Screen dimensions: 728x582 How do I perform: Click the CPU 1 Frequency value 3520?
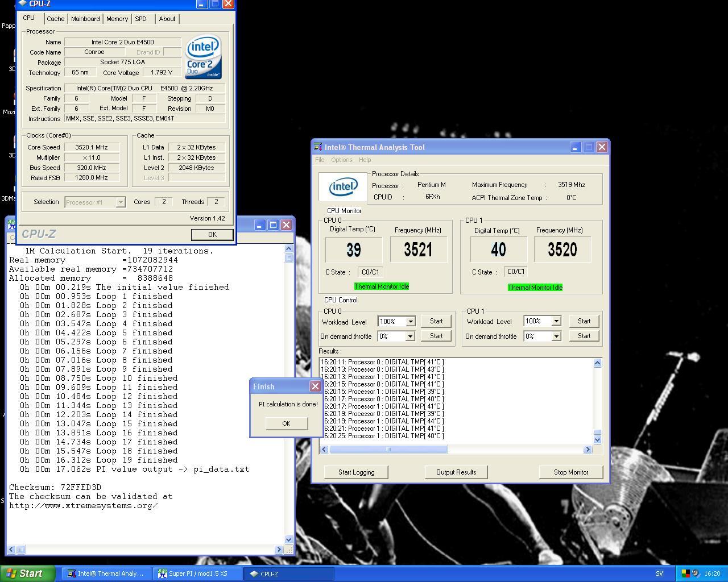[x=562, y=250]
